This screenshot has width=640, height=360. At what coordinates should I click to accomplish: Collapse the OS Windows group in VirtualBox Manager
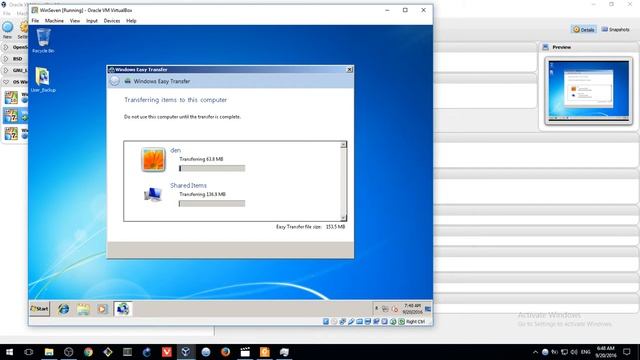[5, 82]
